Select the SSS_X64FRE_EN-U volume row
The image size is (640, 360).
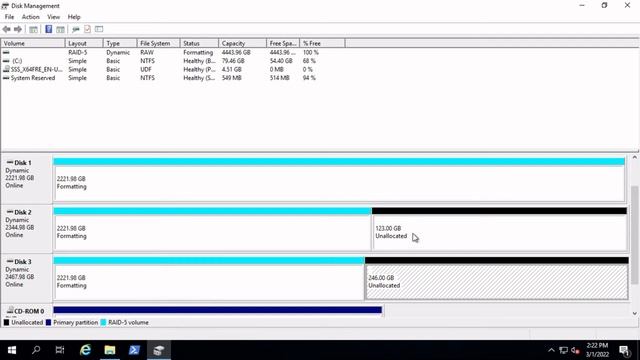point(173,69)
